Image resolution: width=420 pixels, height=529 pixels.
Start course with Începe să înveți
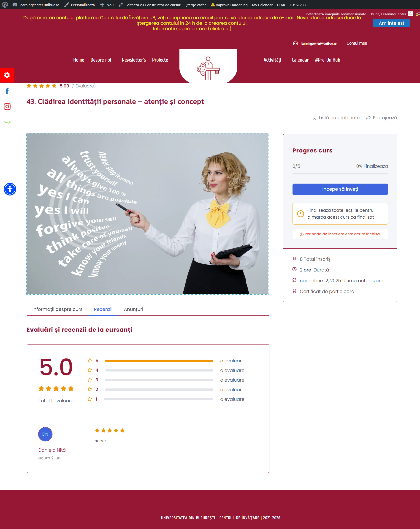click(x=340, y=189)
